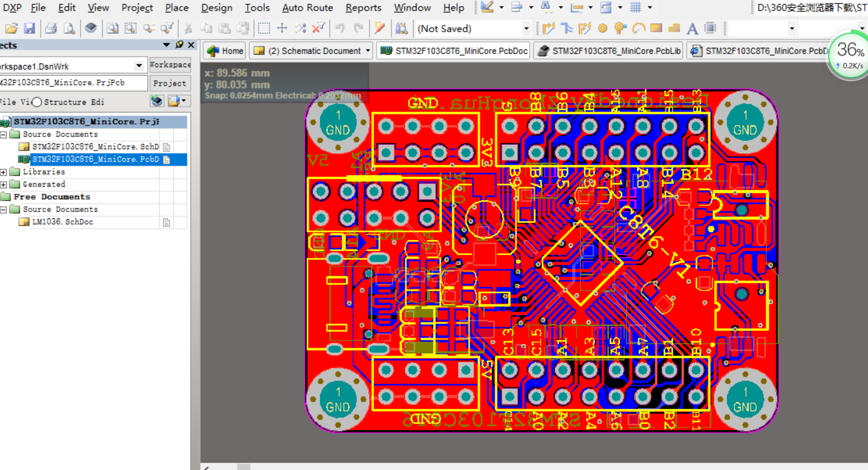Select STM32F103C8T6_MiniCore.SchDoc in tree

(95, 147)
